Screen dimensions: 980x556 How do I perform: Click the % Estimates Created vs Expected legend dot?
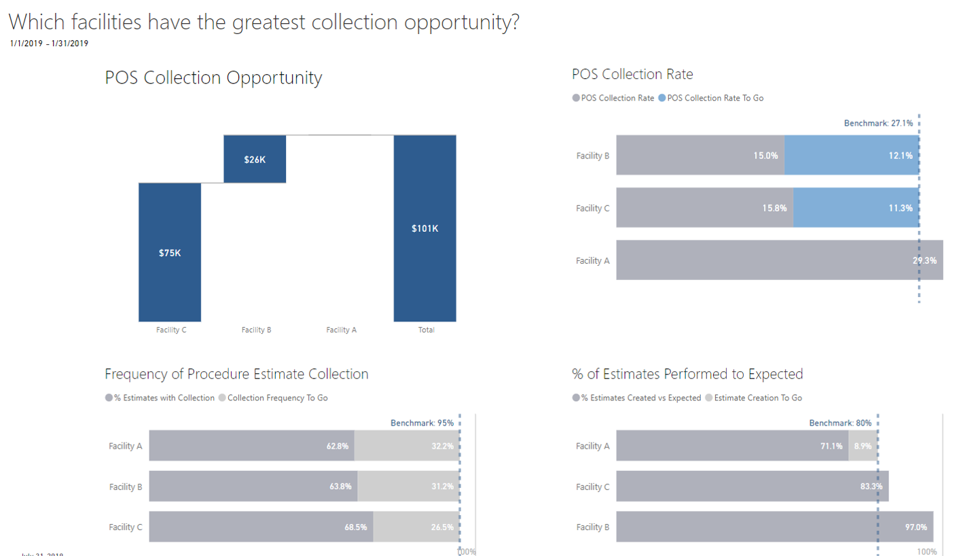(576, 398)
